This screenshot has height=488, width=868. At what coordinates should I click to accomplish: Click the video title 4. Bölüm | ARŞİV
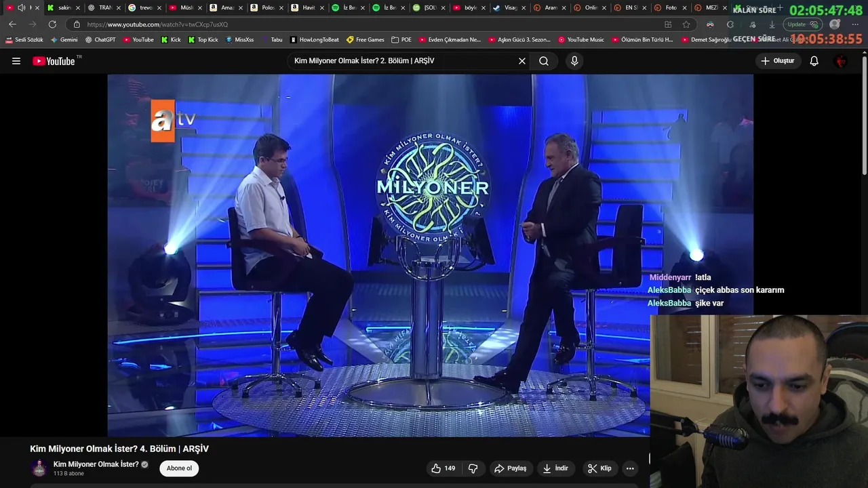point(119,449)
